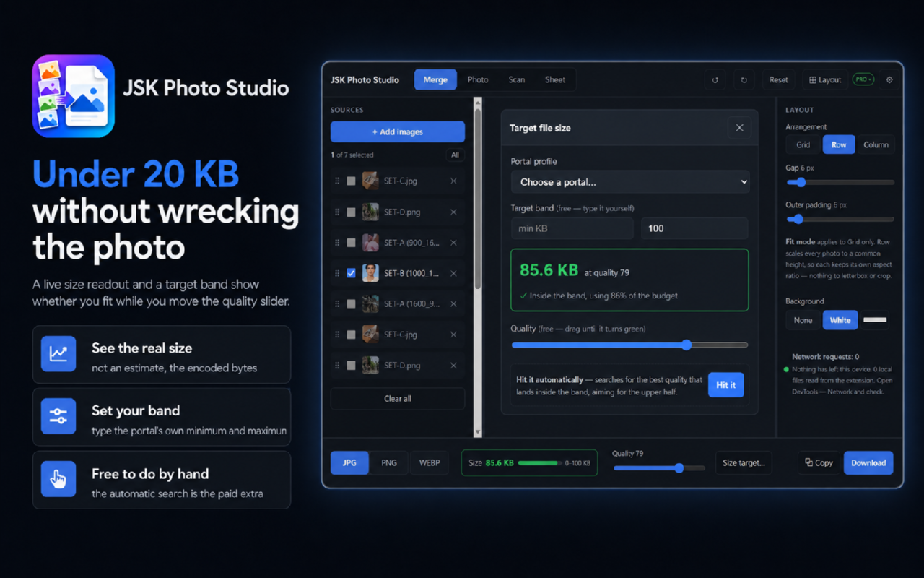Choose WEBP as the output format

tap(430, 463)
